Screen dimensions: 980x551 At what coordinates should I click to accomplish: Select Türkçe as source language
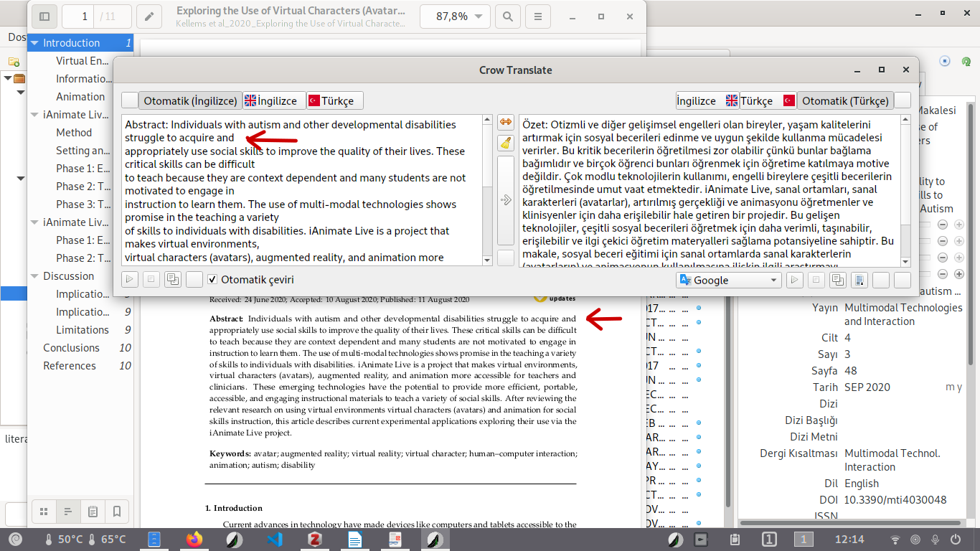[335, 100]
